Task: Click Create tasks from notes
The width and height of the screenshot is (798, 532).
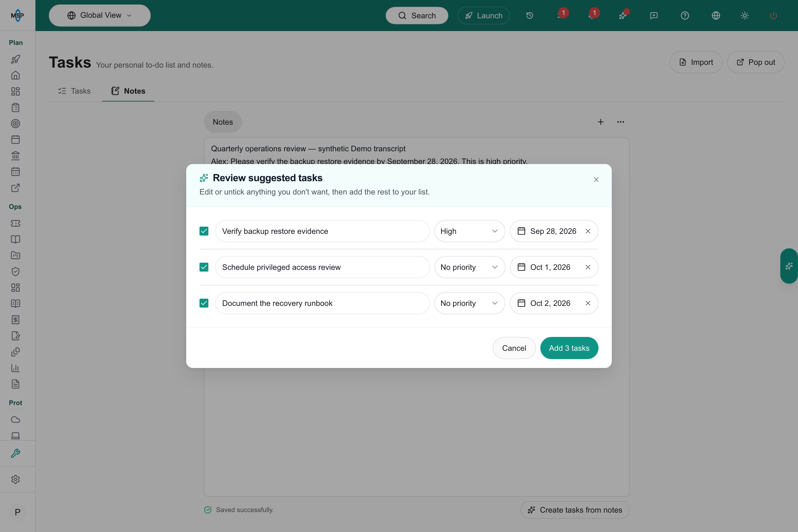Action: point(575,510)
